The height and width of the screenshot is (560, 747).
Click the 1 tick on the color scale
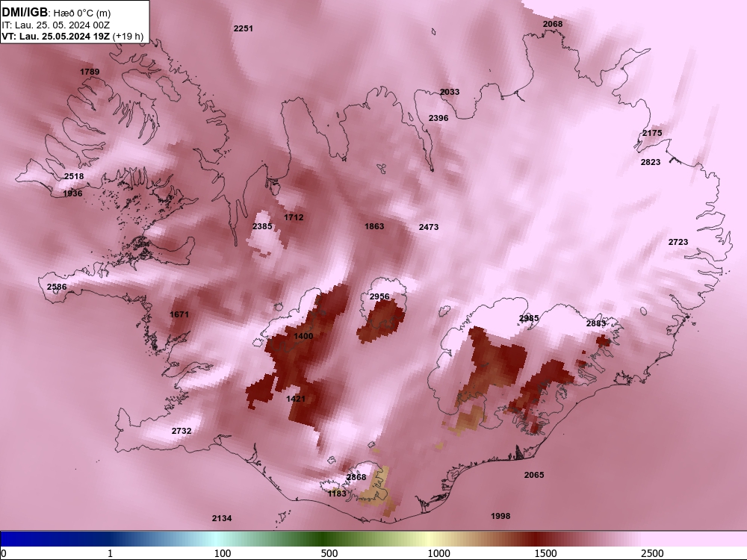point(110,553)
